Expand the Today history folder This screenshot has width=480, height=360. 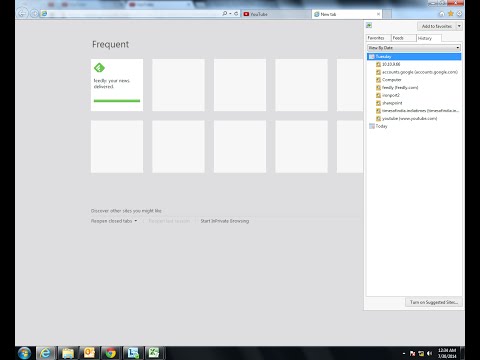381,126
